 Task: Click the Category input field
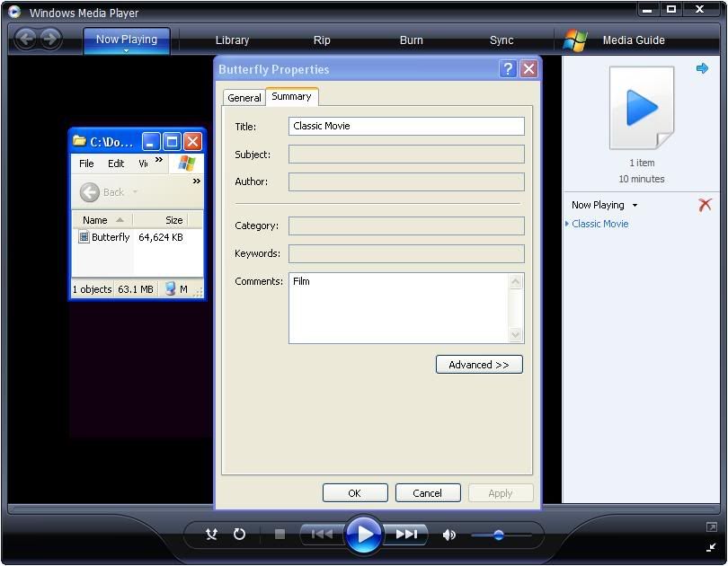coord(406,226)
